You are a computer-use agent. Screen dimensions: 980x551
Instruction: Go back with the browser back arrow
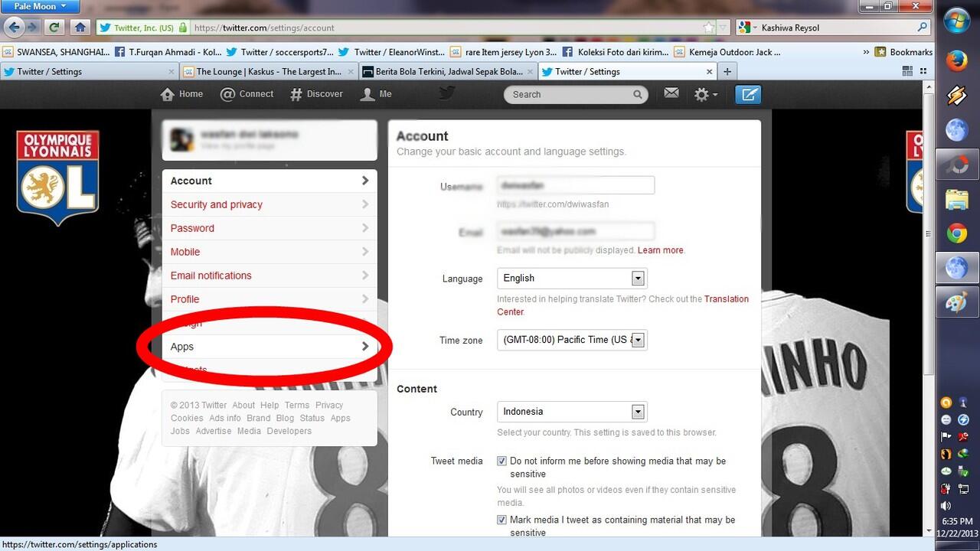14,28
